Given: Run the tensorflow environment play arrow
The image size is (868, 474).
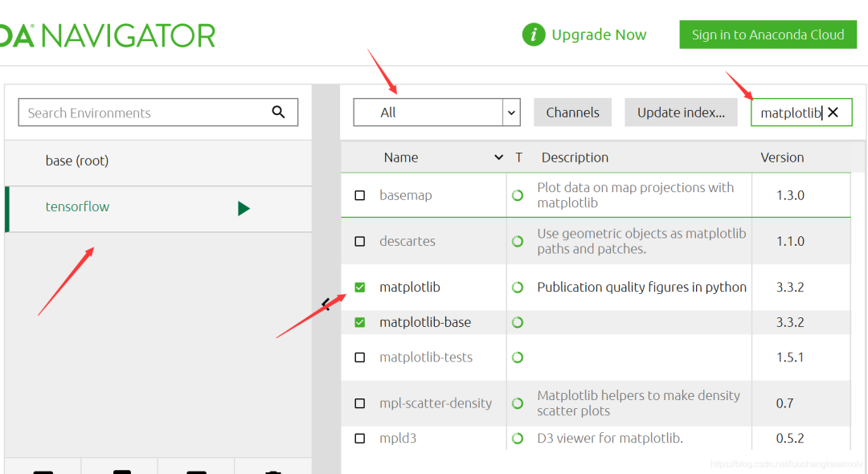Looking at the screenshot, I should click(244, 209).
